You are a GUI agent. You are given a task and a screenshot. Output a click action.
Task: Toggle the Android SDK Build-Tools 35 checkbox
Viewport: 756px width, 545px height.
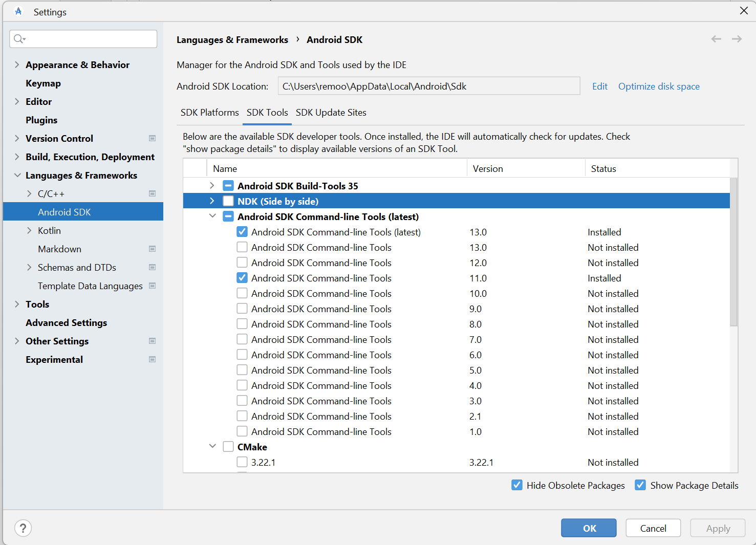pyautogui.click(x=228, y=186)
